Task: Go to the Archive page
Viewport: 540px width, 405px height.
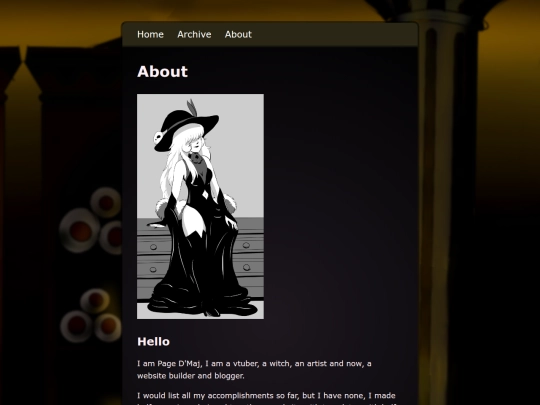Action: (194, 34)
